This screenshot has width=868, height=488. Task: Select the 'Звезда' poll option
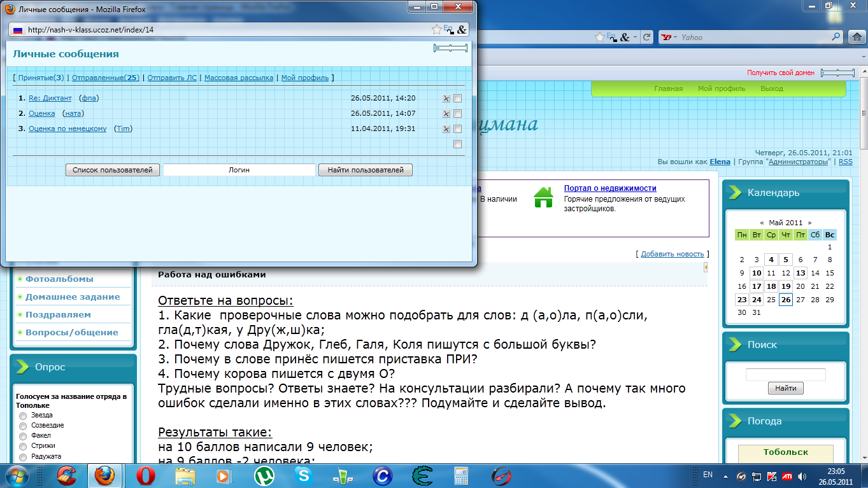(x=23, y=415)
